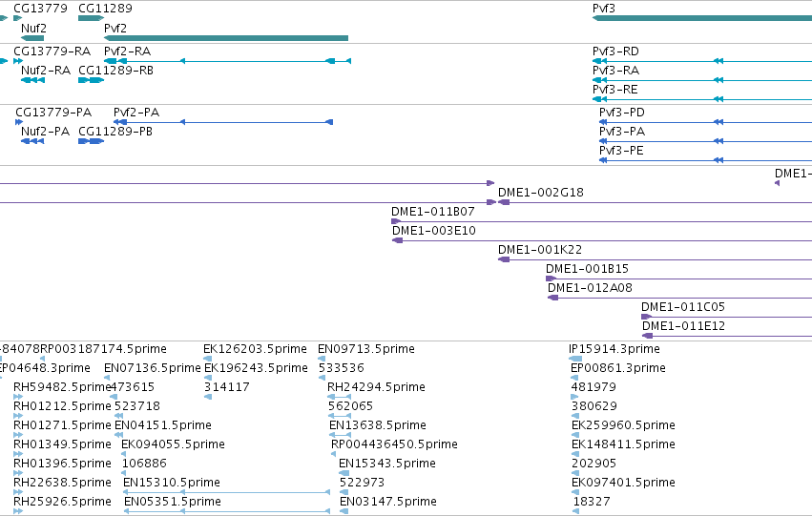812x516 pixels.
Task: Select the CG11289-RB transcript label
Action: [116, 71]
